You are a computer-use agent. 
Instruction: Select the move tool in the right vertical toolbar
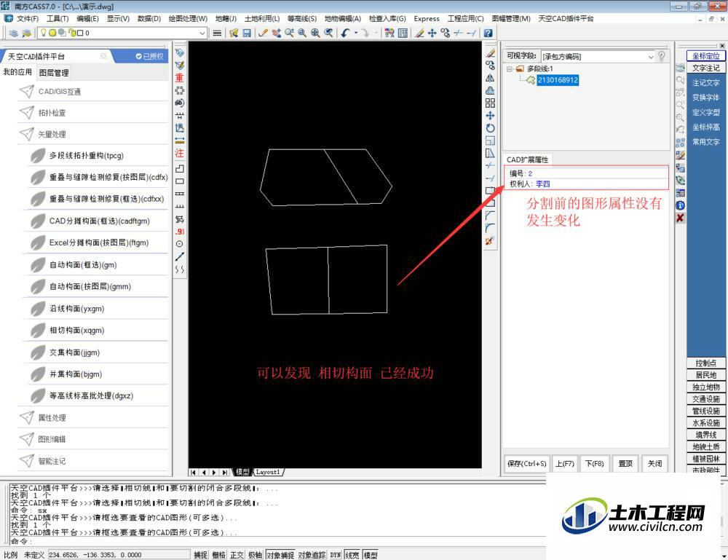490,116
